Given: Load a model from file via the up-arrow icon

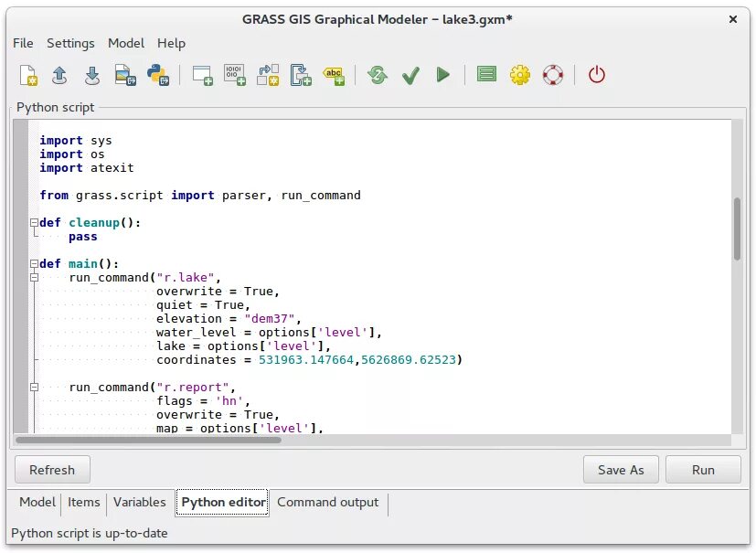Looking at the screenshot, I should [59, 75].
